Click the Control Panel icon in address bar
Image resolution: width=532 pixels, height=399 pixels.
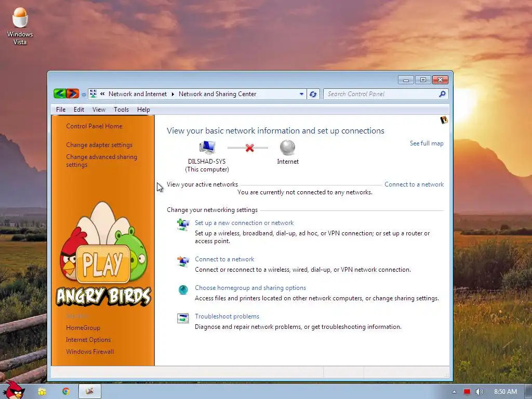click(94, 94)
